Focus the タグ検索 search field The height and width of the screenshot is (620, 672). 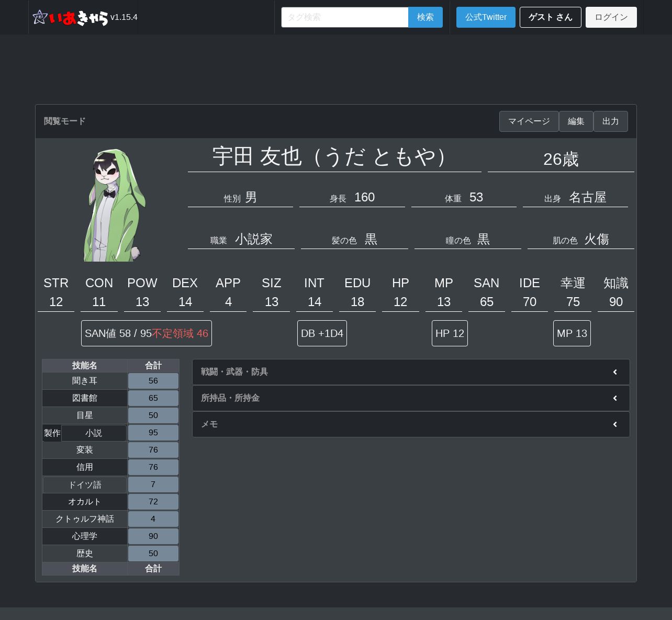tap(345, 17)
